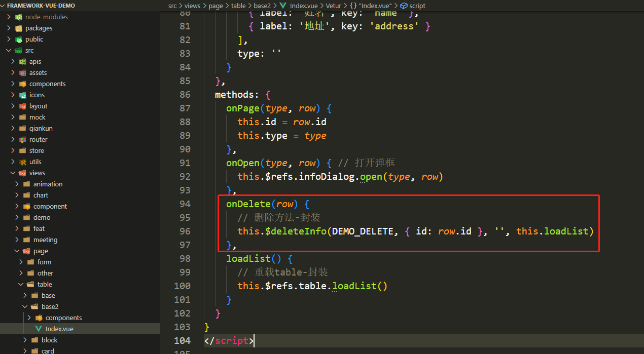This screenshot has width=644, height=354.
Task: Click the closing script tag
Action: coord(229,340)
